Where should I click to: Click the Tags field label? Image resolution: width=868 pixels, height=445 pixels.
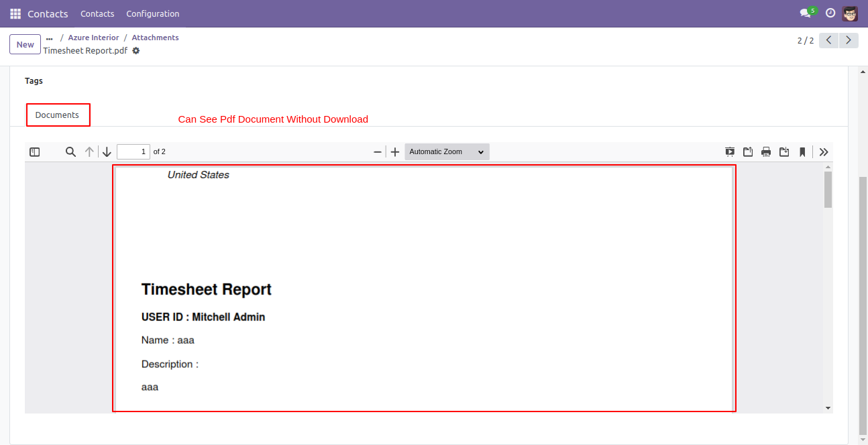34,81
